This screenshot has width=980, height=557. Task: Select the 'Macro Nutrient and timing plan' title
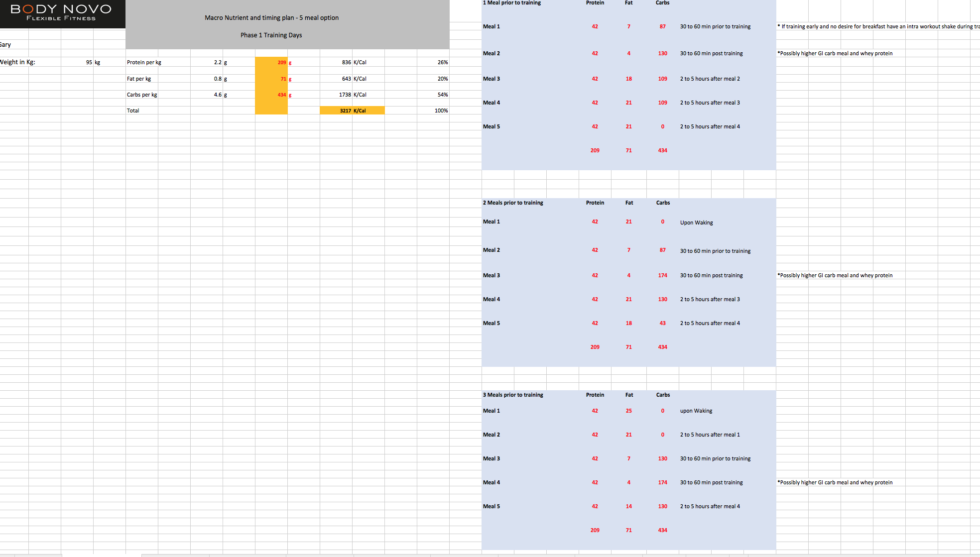point(271,17)
